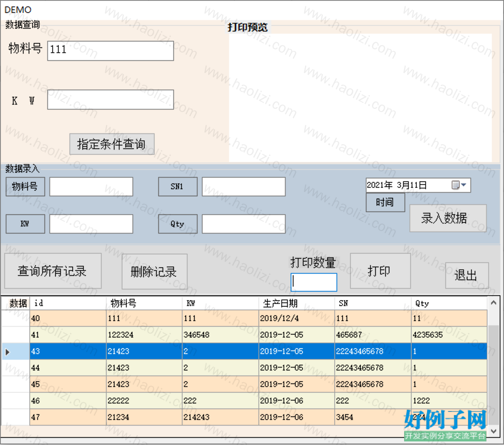Select the id cell 47
The width and height of the screenshot is (504, 445).
[68, 417]
